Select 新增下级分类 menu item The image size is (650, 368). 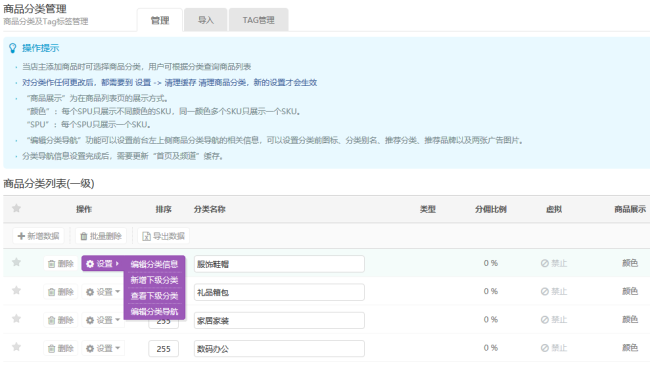point(154,280)
